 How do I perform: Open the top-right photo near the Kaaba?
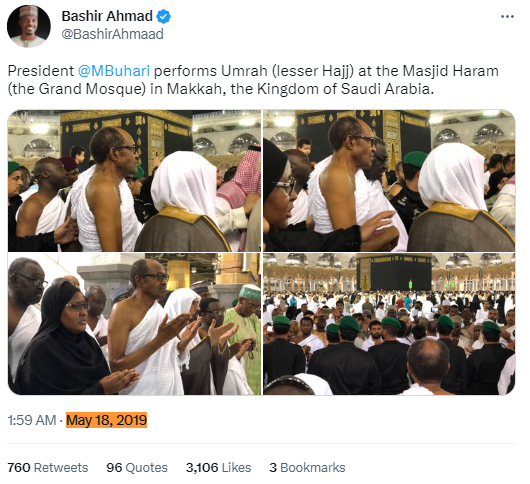[x=389, y=180]
